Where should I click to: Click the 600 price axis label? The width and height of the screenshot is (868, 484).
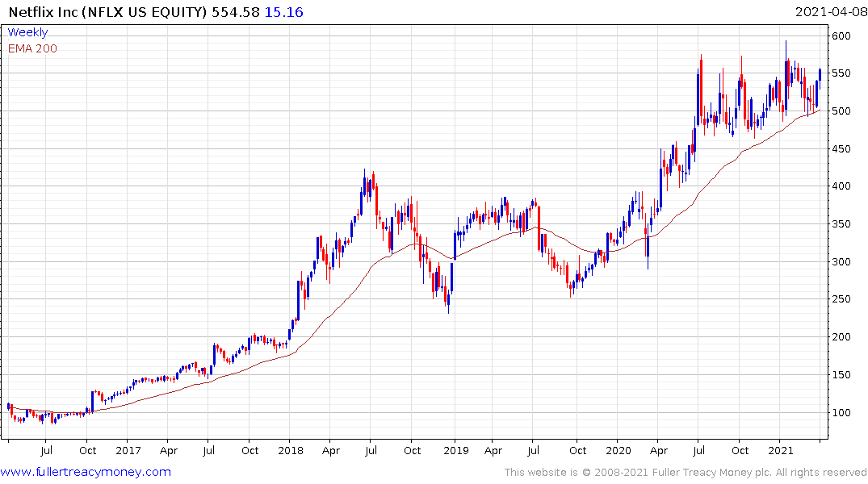841,36
